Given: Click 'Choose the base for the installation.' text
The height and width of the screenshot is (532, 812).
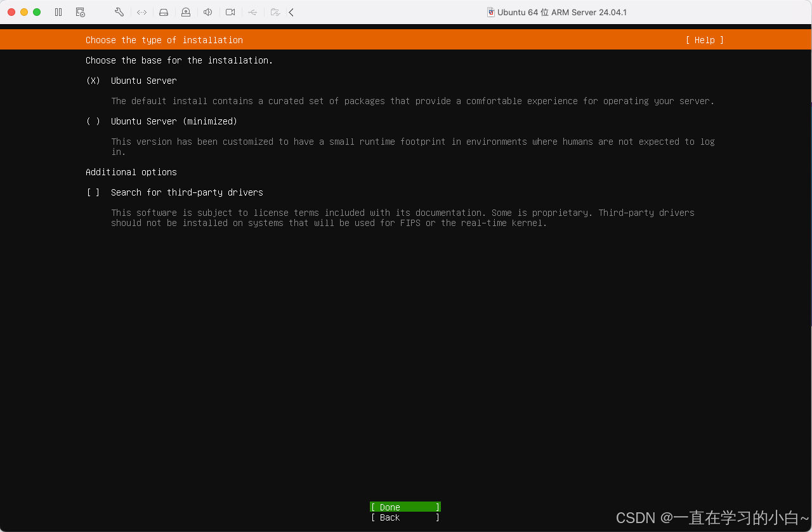Looking at the screenshot, I should click(x=180, y=60).
